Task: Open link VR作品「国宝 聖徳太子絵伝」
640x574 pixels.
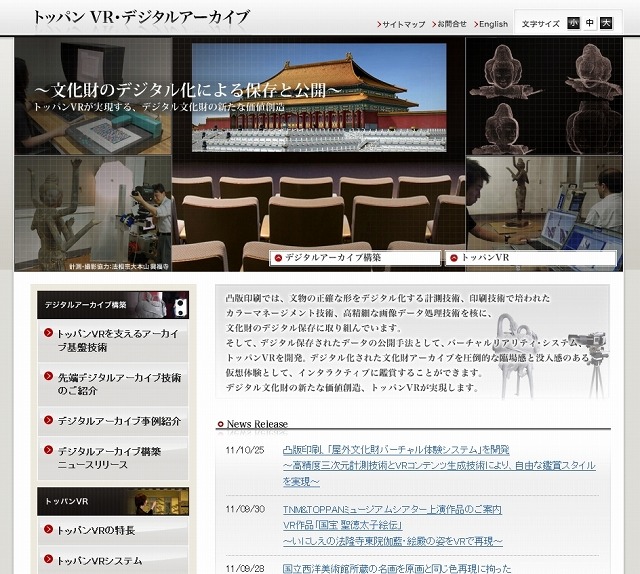Action: click(343, 525)
